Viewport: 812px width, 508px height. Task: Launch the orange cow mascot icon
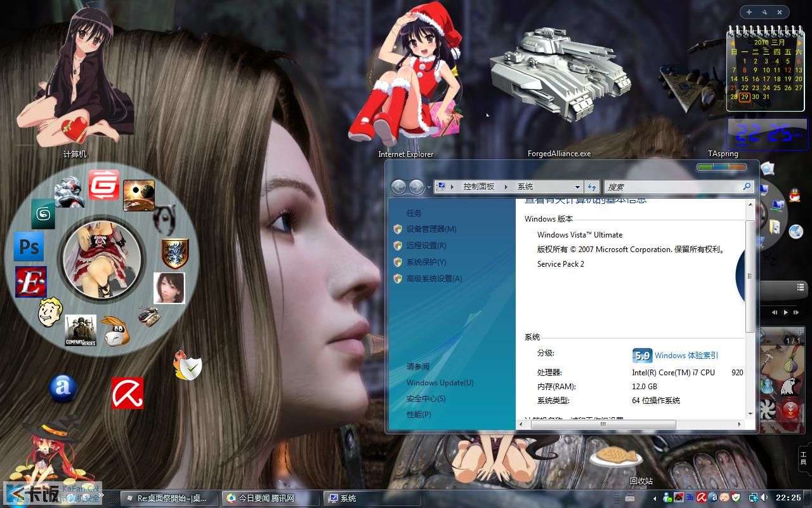point(115,331)
